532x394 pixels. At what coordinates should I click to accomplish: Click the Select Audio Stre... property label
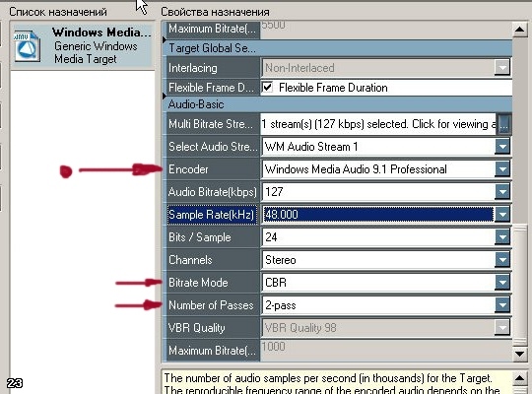click(x=213, y=147)
